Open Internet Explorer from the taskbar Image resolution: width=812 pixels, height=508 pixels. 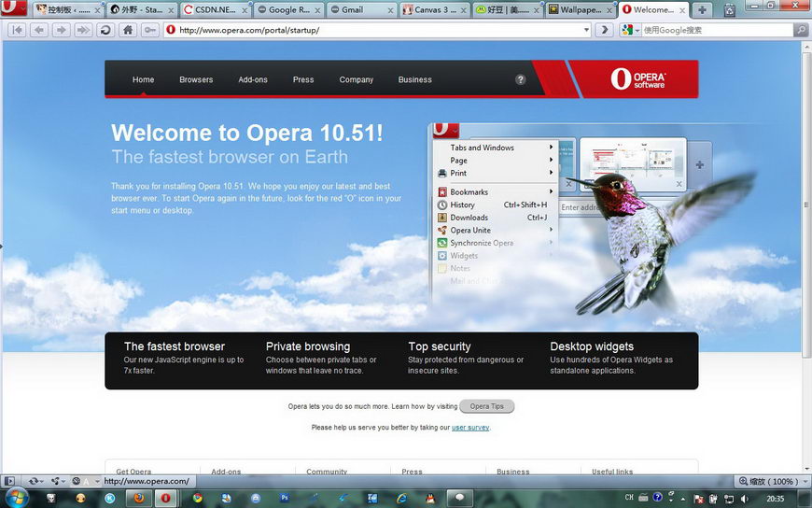click(401, 498)
